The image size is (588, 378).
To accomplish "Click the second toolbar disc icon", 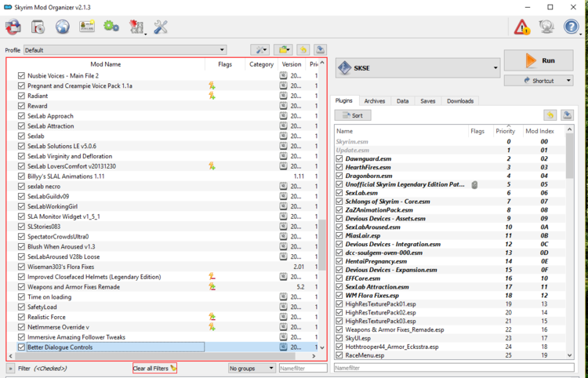I will click(38, 27).
